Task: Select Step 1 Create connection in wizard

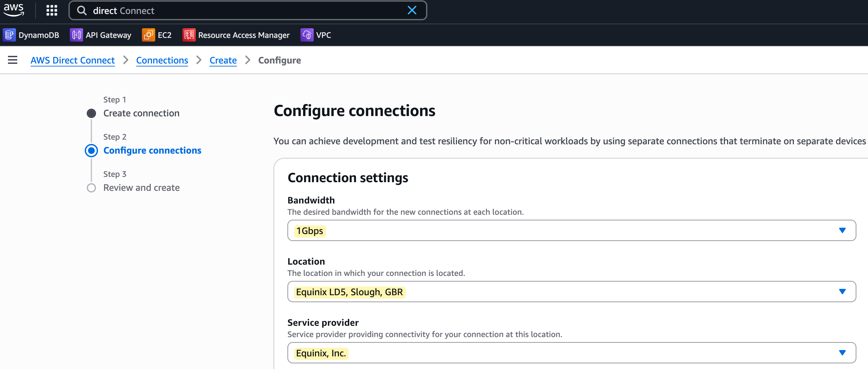Action: click(142, 113)
